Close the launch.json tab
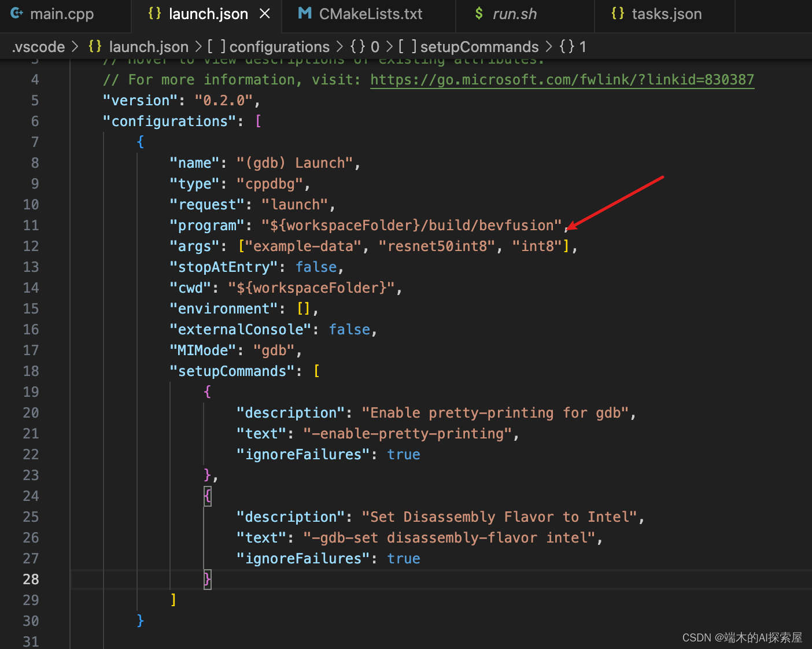The image size is (812, 649). (x=265, y=13)
